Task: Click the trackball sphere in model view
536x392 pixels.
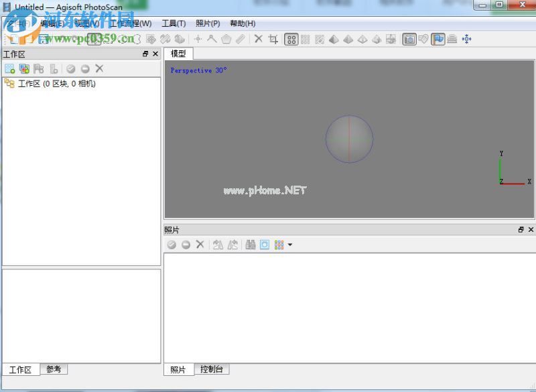Action: tap(349, 139)
